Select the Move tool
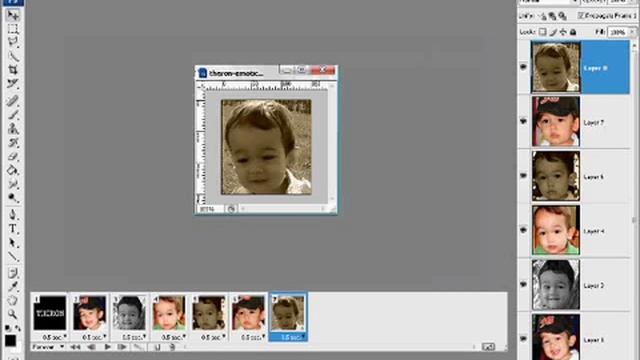 tap(13, 15)
